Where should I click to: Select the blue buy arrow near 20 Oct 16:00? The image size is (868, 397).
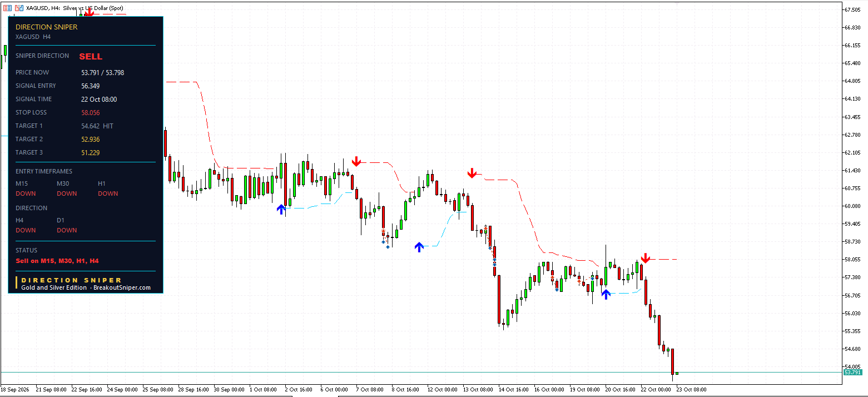pos(606,294)
